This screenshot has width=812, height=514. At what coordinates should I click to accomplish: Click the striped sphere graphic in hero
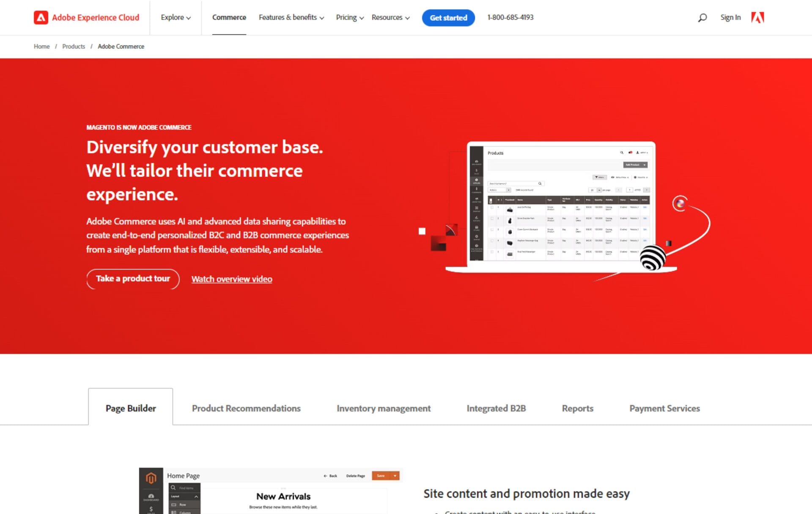(653, 258)
